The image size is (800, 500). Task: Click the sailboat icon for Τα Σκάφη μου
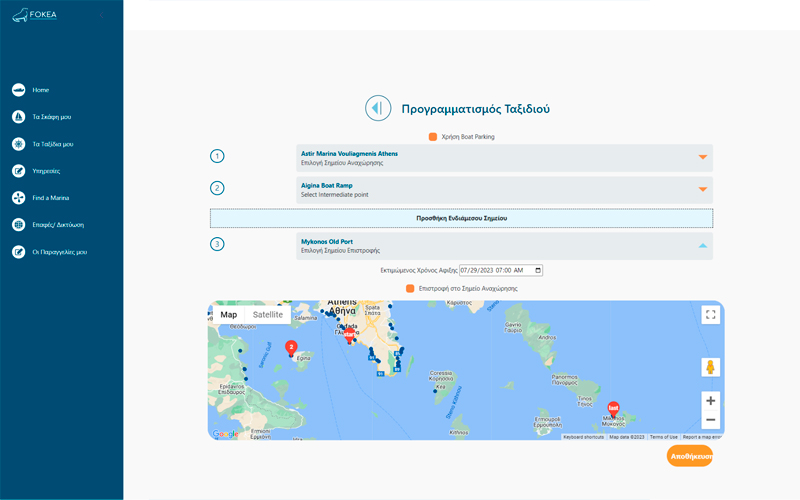tap(18, 117)
